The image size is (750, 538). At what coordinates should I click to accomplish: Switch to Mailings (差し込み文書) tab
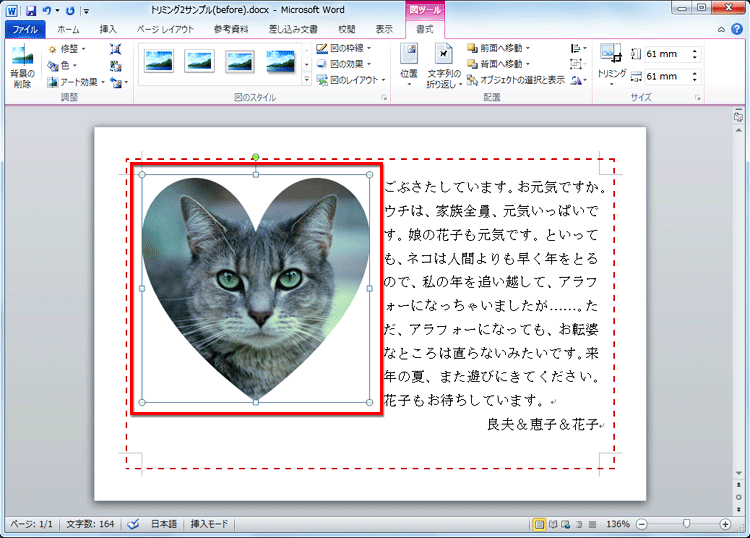point(293,29)
